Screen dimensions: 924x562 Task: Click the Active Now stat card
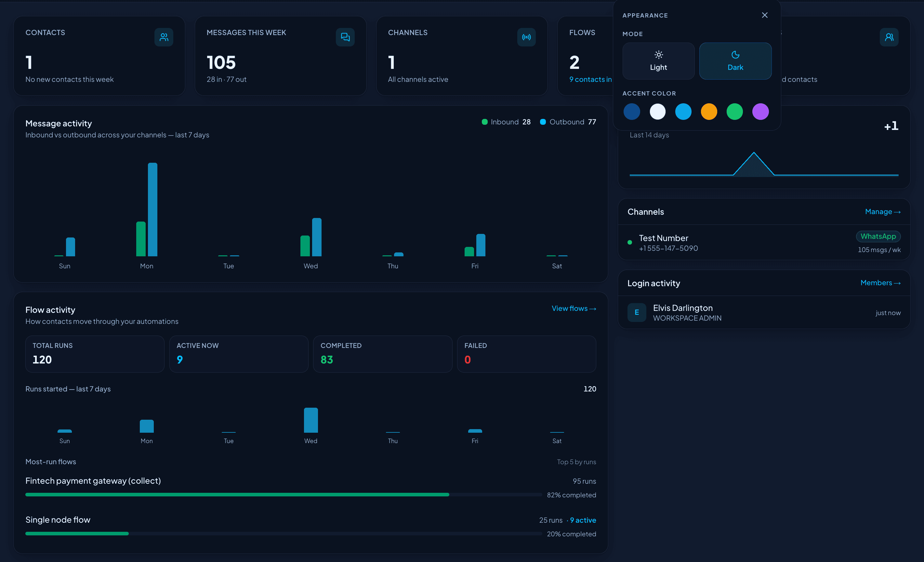tap(239, 354)
